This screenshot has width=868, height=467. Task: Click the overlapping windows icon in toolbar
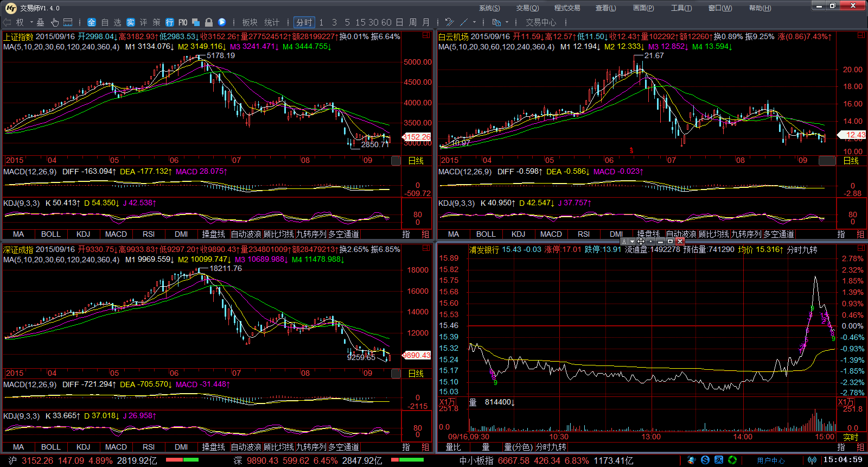click(x=196, y=22)
